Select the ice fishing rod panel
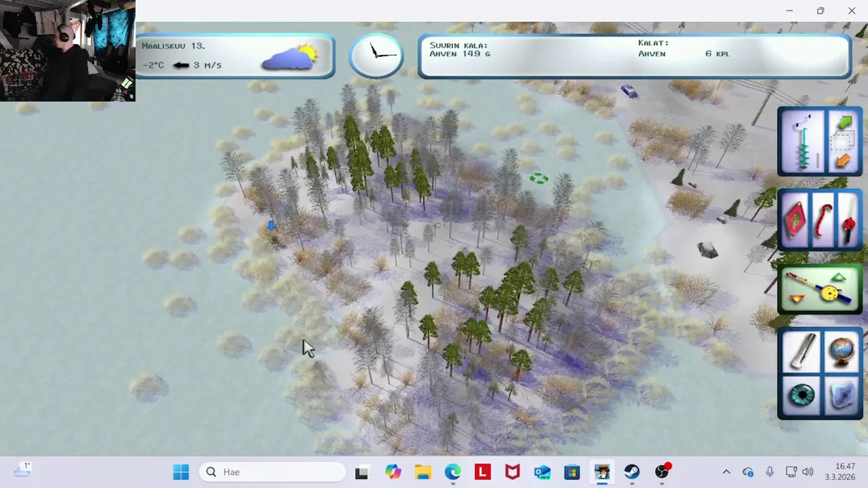The width and height of the screenshot is (868, 488). tap(820, 290)
